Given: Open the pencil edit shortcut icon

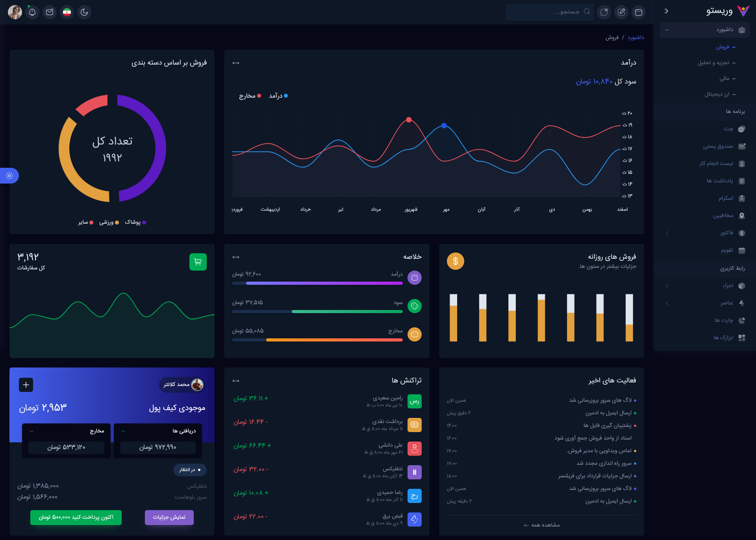Looking at the screenshot, I should coord(621,12).
